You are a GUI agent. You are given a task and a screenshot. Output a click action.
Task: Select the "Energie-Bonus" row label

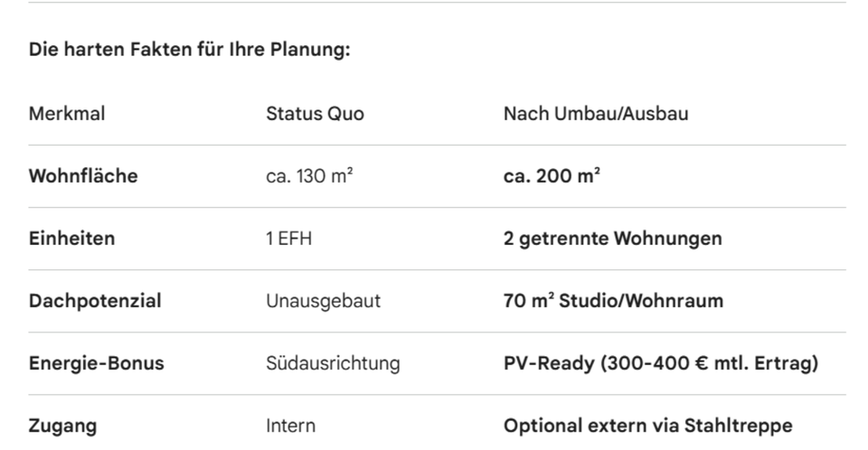pyautogui.click(x=97, y=363)
